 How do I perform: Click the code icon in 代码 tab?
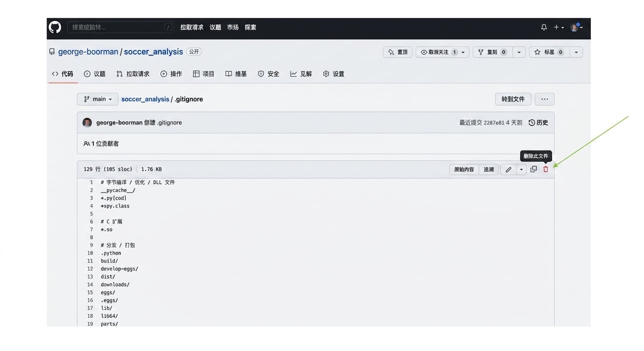tap(55, 74)
